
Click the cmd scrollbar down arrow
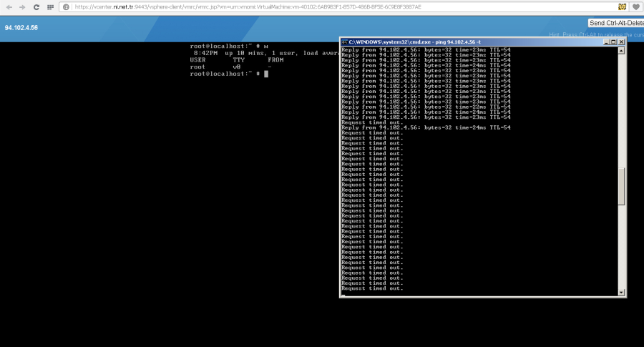coord(621,293)
